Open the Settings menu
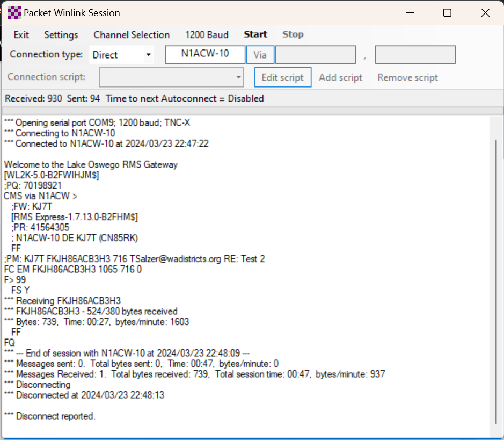The image size is (504, 440). pyautogui.click(x=61, y=35)
